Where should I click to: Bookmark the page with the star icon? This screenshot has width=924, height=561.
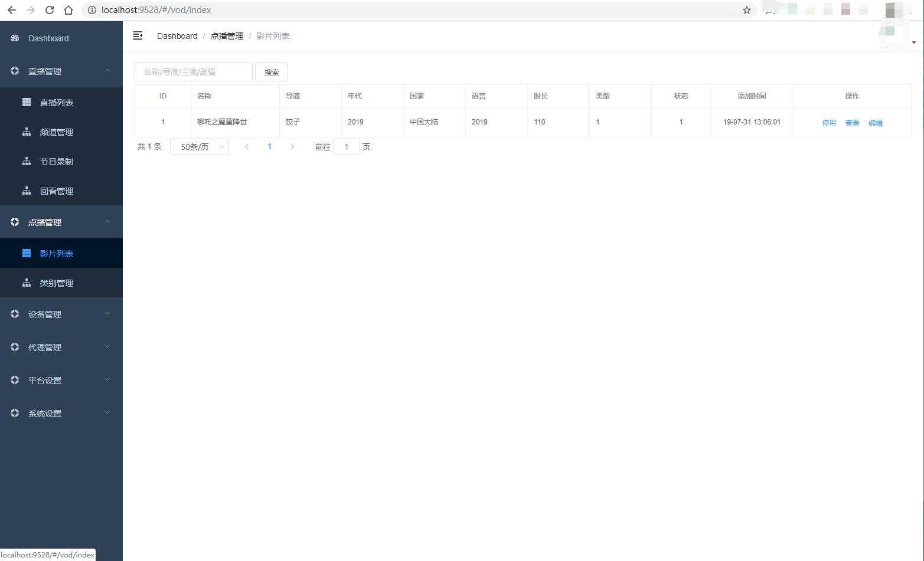747,10
